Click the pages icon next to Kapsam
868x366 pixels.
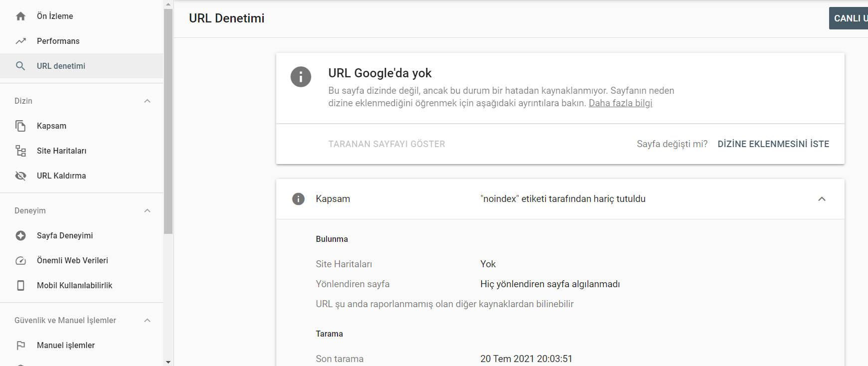[20, 126]
